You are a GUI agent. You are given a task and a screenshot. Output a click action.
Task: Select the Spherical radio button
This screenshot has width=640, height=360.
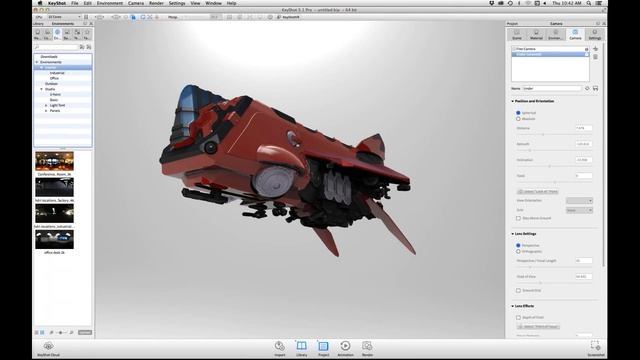518,113
